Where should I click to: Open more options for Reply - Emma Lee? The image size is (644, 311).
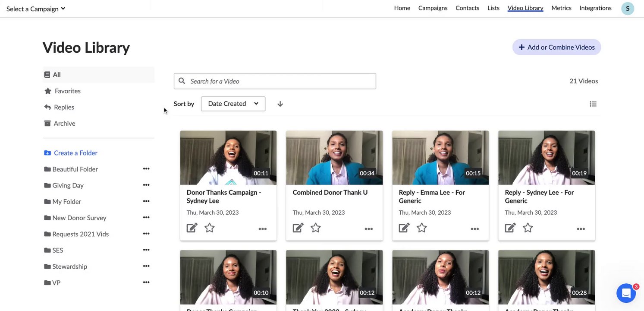pyautogui.click(x=474, y=229)
